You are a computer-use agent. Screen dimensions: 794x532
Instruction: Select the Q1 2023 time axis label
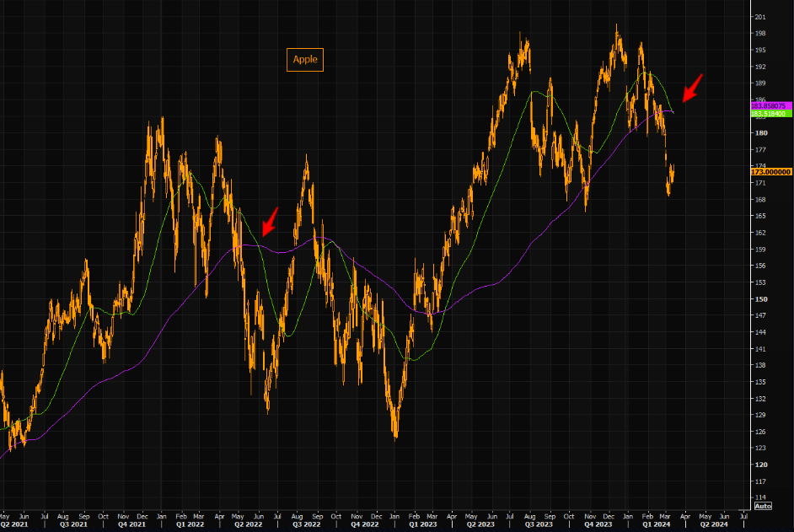coord(421,524)
